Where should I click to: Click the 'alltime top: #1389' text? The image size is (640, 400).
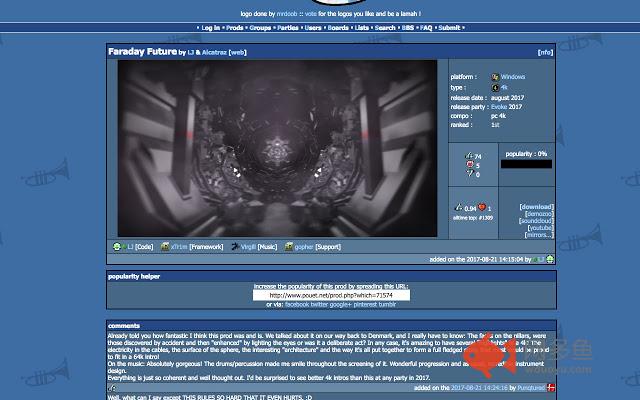click(473, 218)
